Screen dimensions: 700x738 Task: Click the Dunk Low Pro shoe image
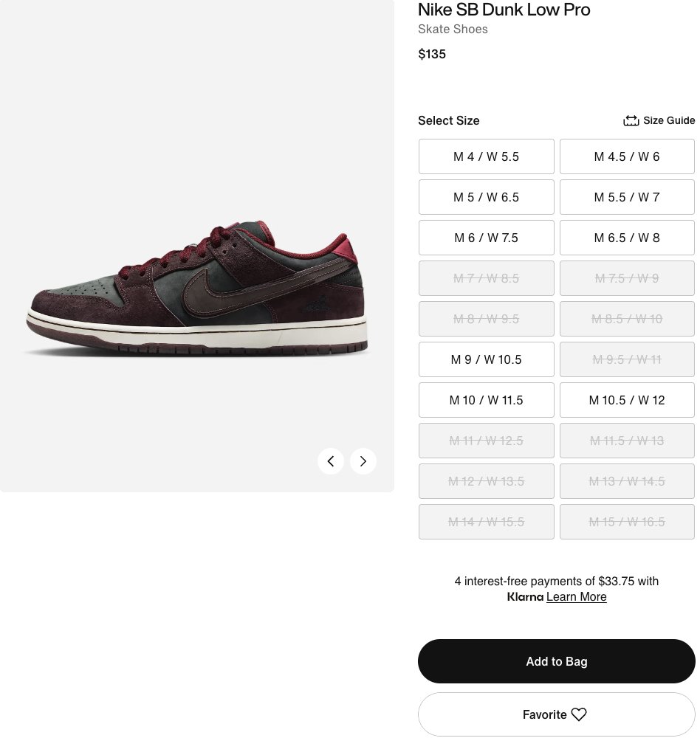click(197, 288)
